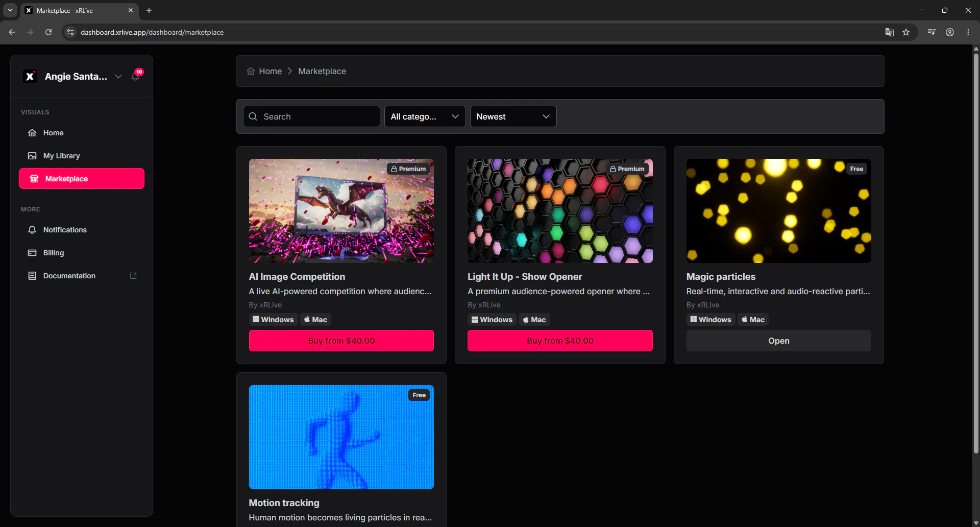Screen dimensions: 980x527
Task: Click the browser forward arrow
Action: (30, 32)
